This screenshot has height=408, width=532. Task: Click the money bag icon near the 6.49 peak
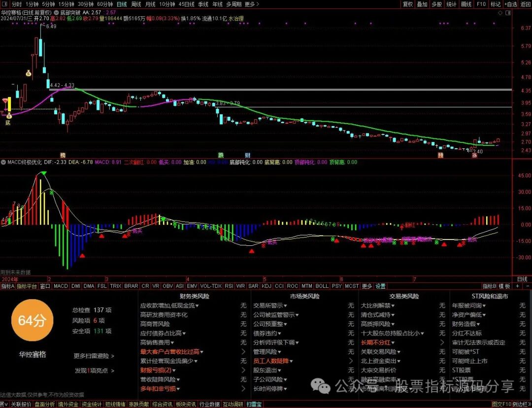pos(29,73)
